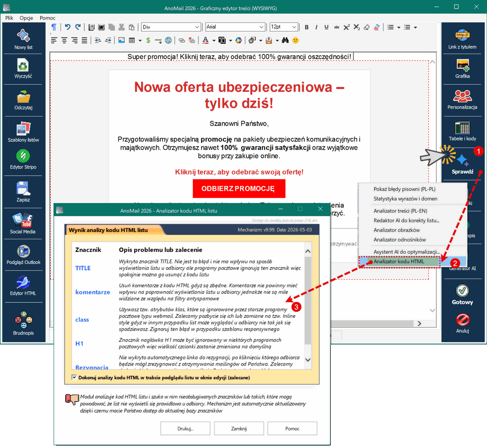
Task: Click the binoculars find icon
Action: (x=285, y=40)
